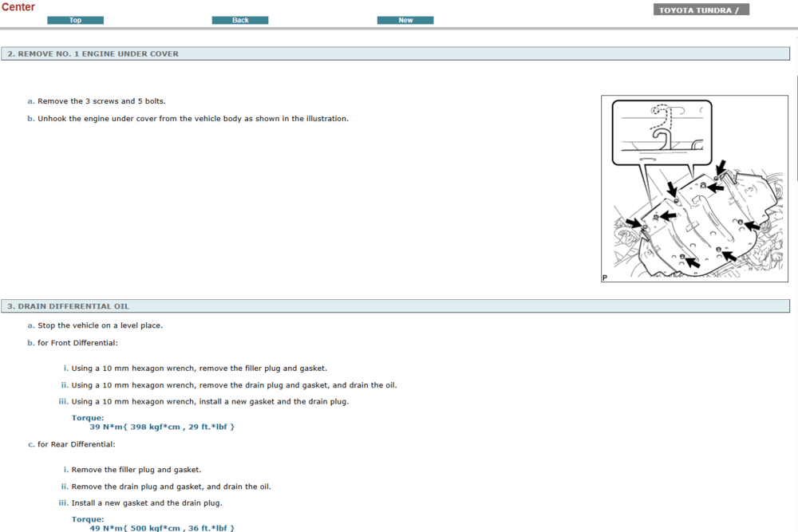Click the 'Stop the vehicle on a level place' step
798x532 pixels.
click(100, 325)
